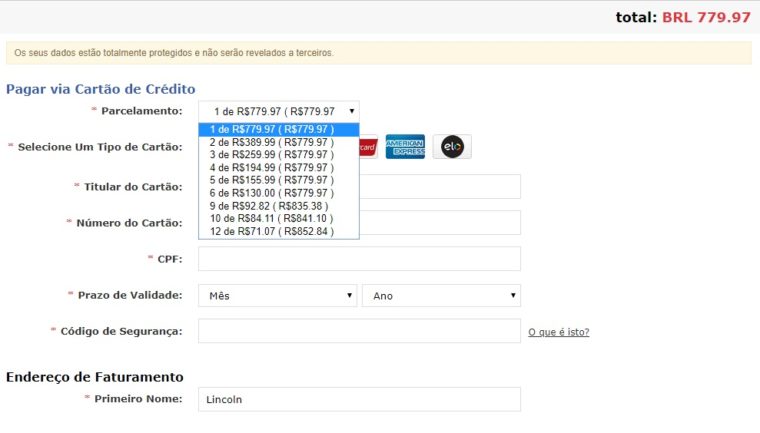Click the Primeiro Nome field with Lincoln
The image size is (760, 433).
point(359,399)
